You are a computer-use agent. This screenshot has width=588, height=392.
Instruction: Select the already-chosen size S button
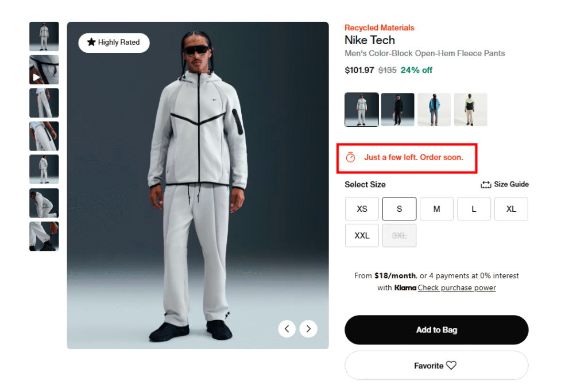[x=399, y=209]
